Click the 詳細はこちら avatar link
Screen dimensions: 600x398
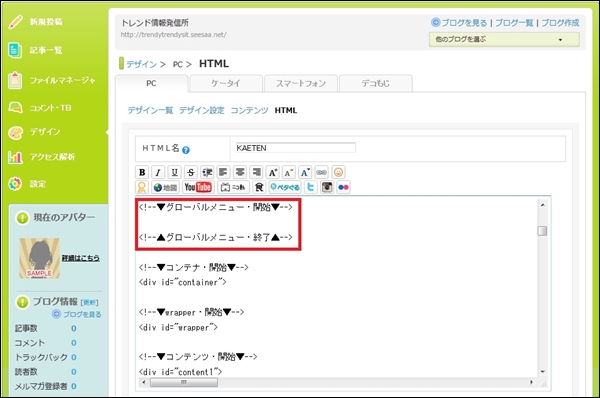point(81,258)
